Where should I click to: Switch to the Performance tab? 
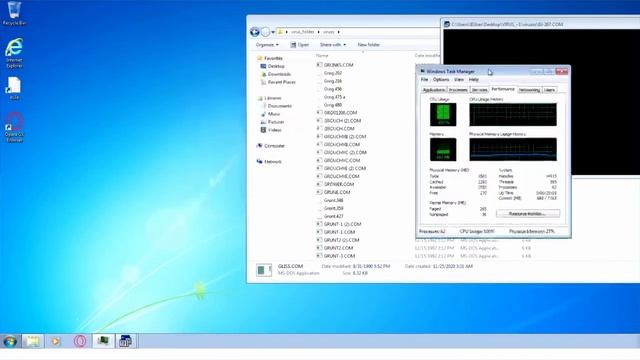point(503,89)
